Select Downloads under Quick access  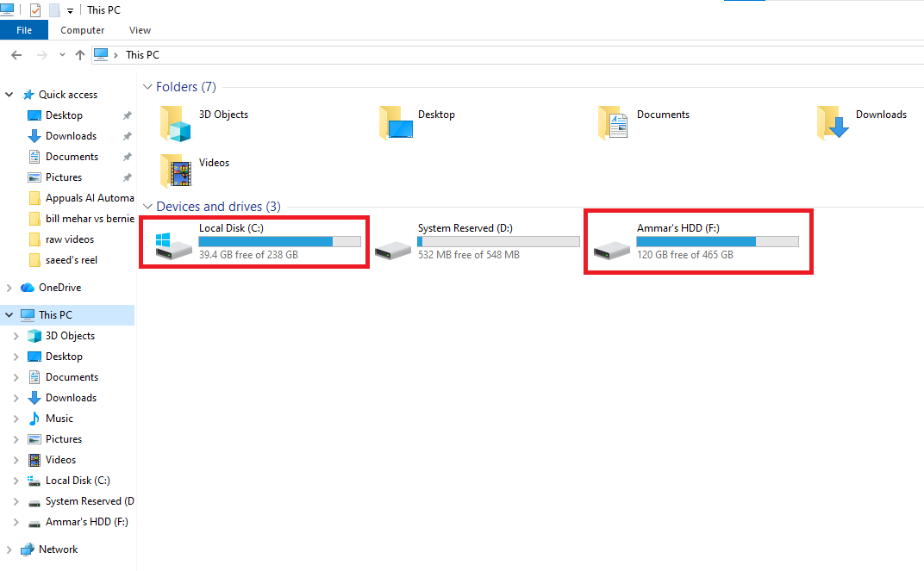pos(71,136)
